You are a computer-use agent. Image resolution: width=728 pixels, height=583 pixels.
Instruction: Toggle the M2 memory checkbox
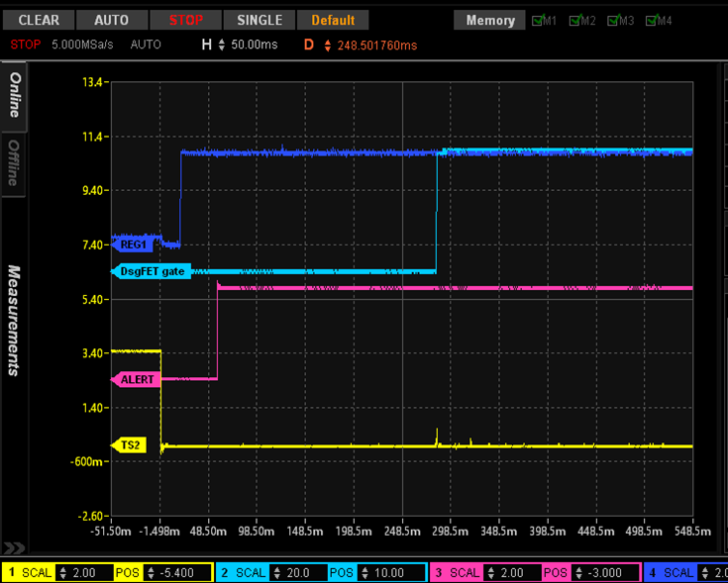[x=575, y=21]
